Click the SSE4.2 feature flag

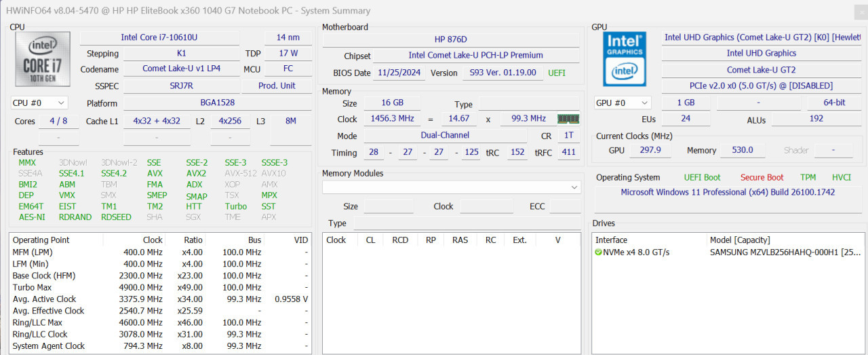(x=114, y=173)
